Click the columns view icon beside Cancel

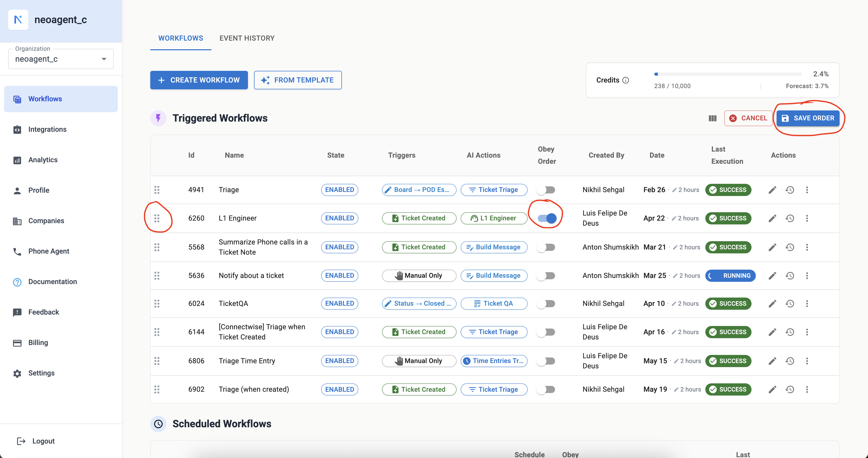(x=712, y=118)
